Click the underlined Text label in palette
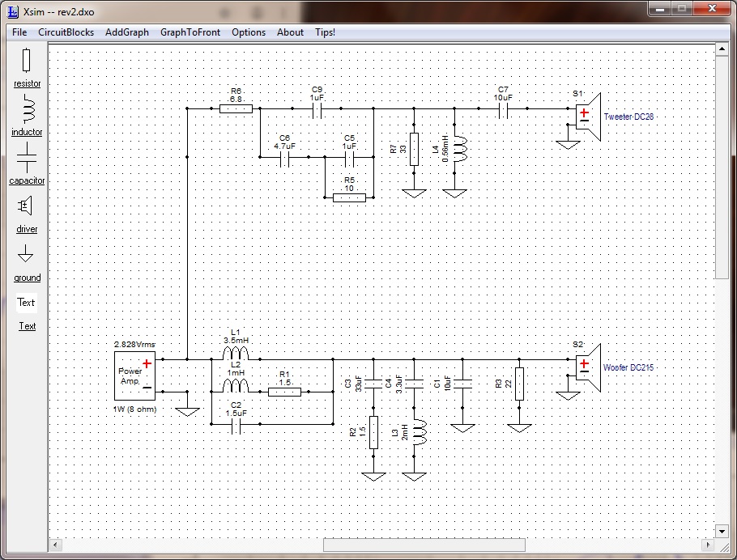Viewport: 737px width, 560px height. point(28,326)
